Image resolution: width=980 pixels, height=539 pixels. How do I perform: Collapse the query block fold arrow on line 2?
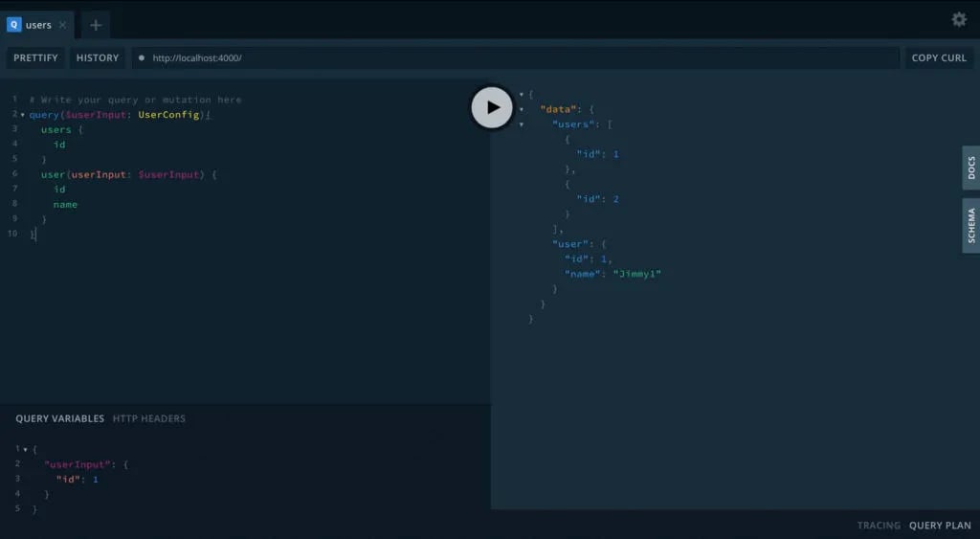coord(23,115)
